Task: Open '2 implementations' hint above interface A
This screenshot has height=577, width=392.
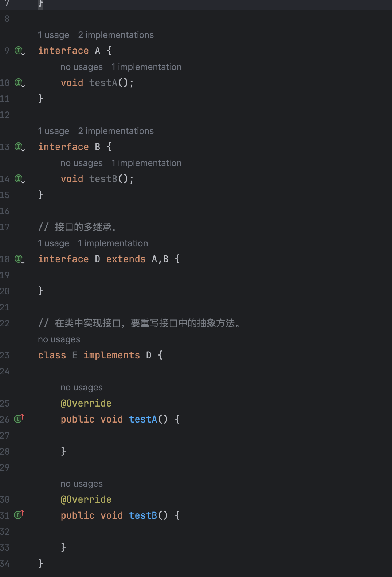Action: tap(115, 35)
